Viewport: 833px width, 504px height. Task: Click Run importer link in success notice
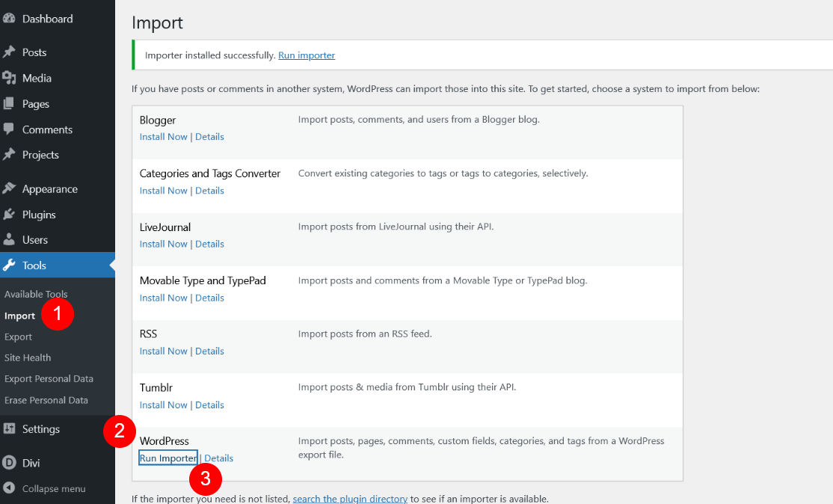(x=307, y=55)
